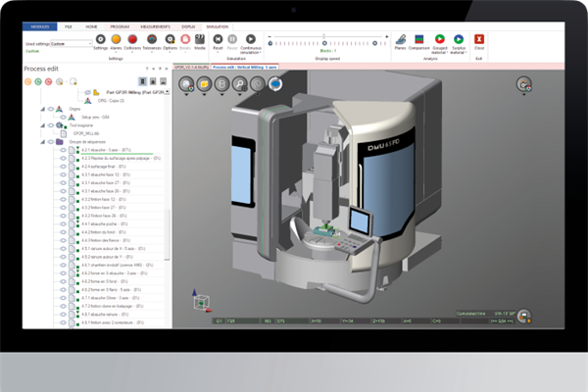Toggle eye for 4.4.2 finition du fond
Screen dimensions: 588x392
point(63,232)
